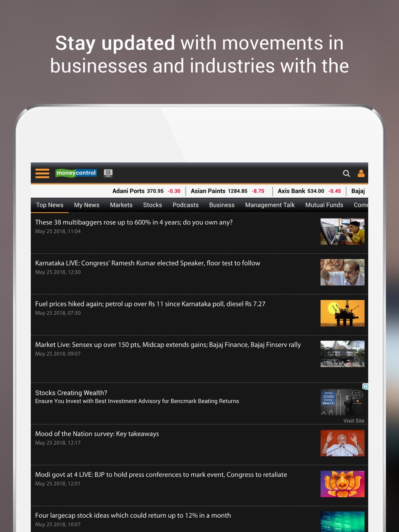
Task: Click the ad info icon
Action: pos(365,386)
